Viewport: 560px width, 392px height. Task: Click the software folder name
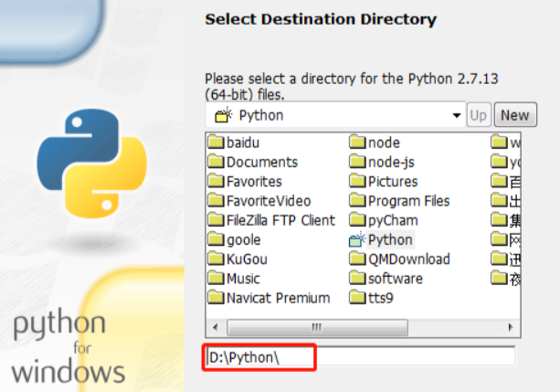[396, 279]
